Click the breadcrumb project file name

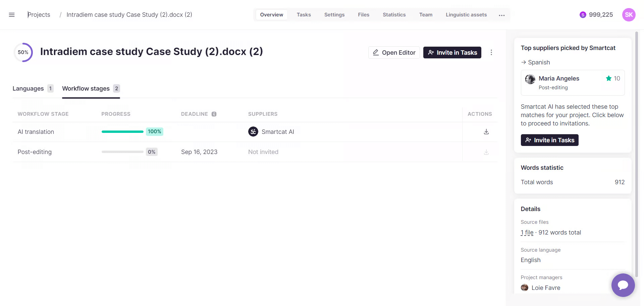coord(129,15)
